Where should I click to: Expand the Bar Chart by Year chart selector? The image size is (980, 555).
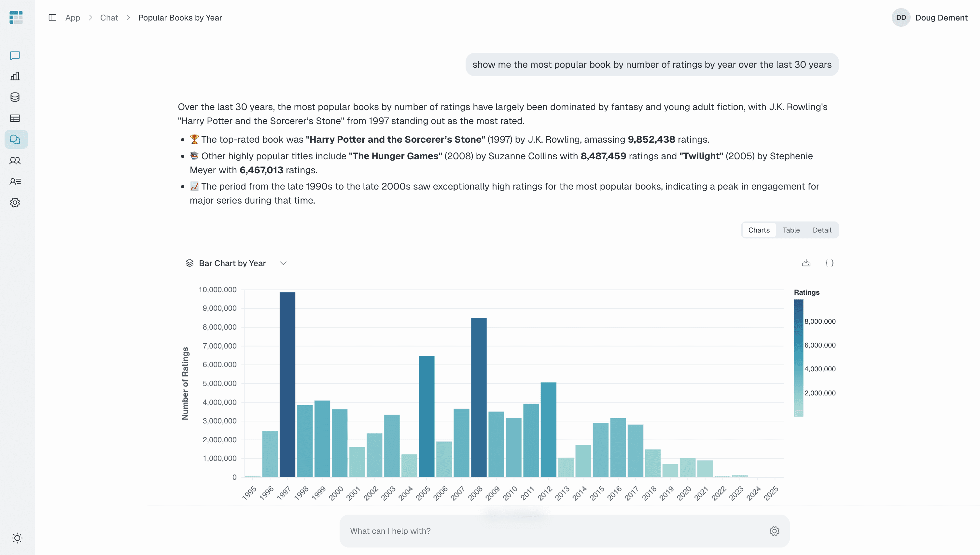point(283,263)
